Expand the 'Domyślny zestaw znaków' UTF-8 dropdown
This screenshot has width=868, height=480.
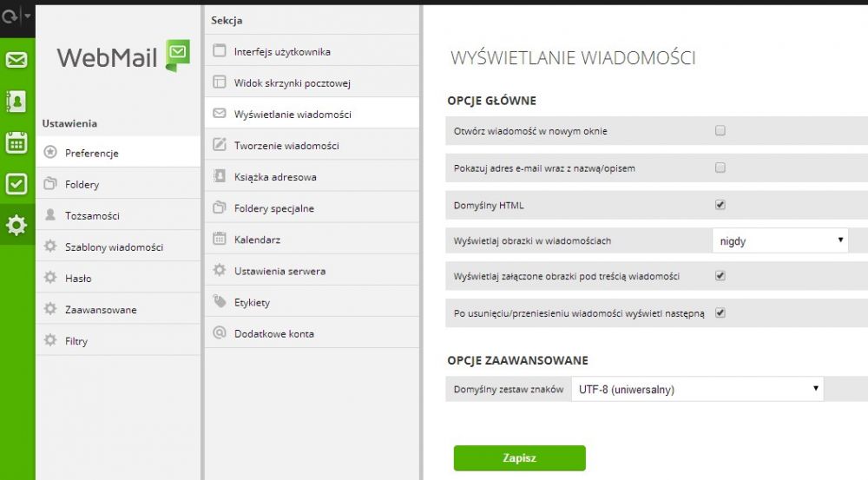(x=698, y=389)
